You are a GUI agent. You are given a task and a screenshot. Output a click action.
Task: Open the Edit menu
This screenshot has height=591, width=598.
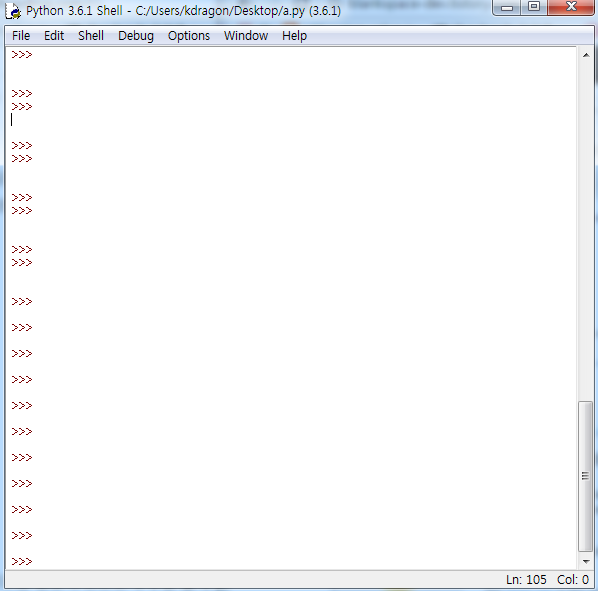click(54, 36)
